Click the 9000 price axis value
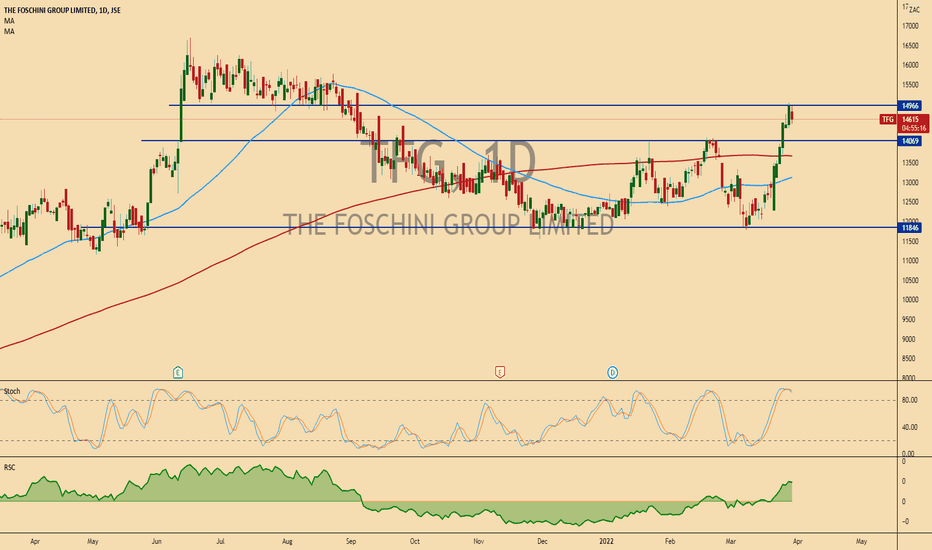This screenshot has width=932, height=550. (x=909, y=339)
